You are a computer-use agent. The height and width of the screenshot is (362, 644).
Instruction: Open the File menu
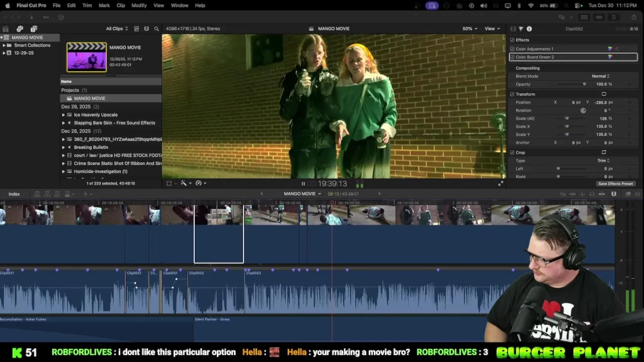56,6
